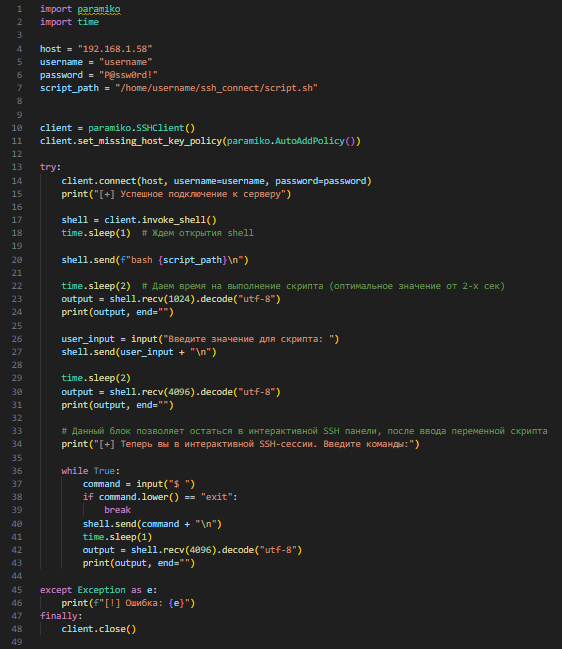
Task: Click the comment starting with 'Данный блок позволяет'
Action: tap(305, 431)
